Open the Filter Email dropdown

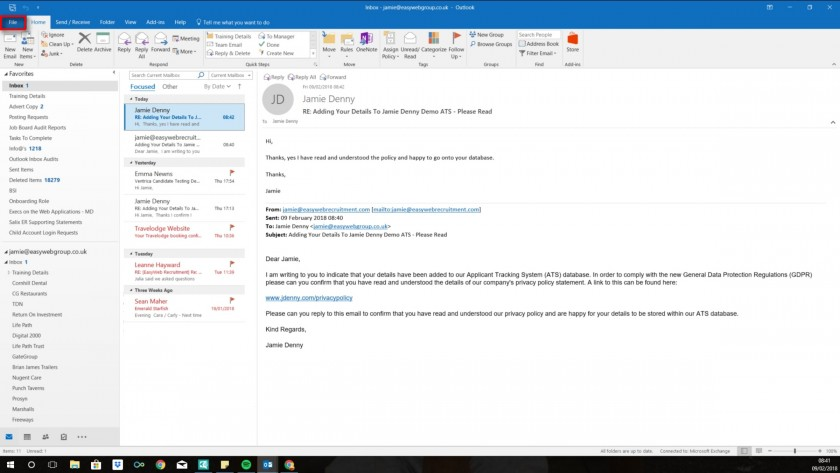coord(538,53)
